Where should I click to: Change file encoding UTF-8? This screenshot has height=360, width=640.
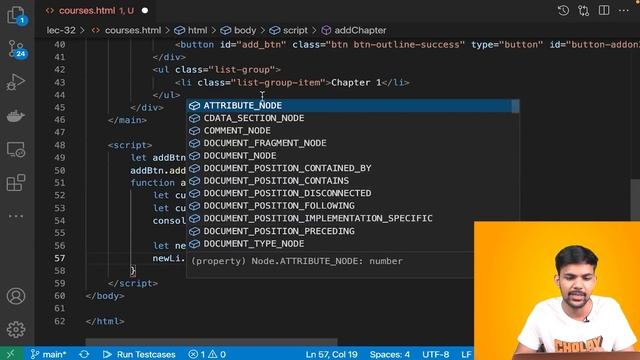(x=436, y=354)
